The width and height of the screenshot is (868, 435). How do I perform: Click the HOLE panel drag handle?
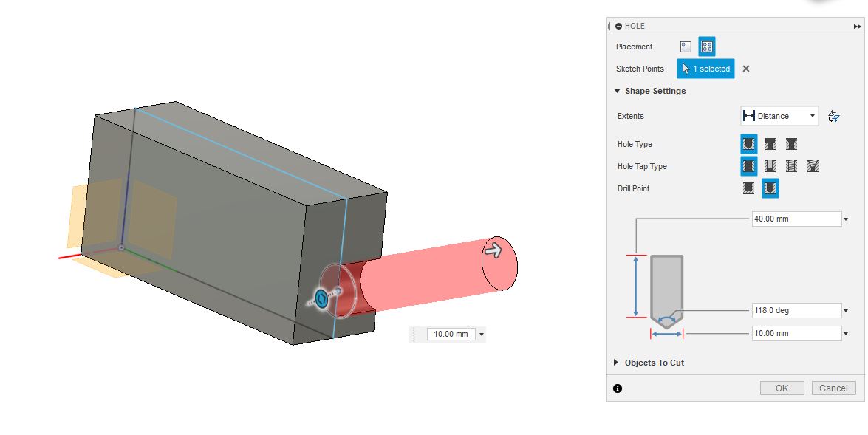[x=609, y=26]
